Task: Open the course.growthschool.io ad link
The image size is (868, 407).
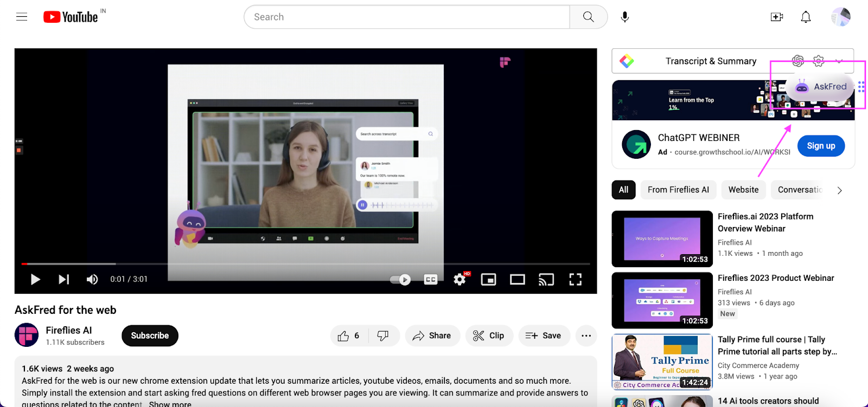Action: (x=732, y=152)
